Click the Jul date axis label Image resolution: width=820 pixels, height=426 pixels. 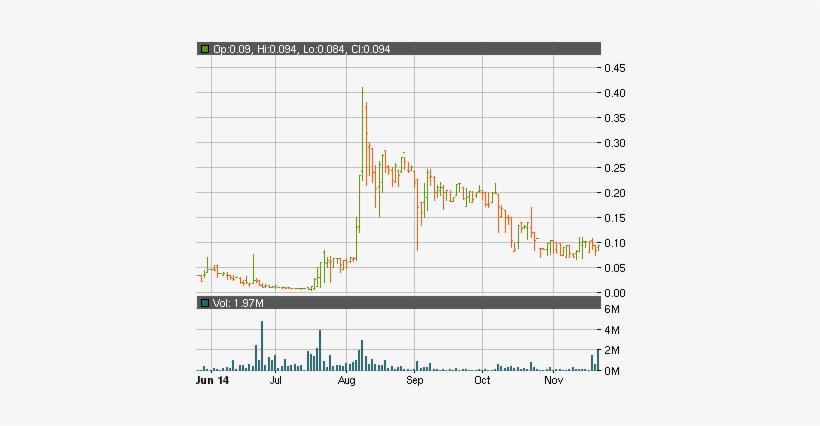[x=276, y=381]
